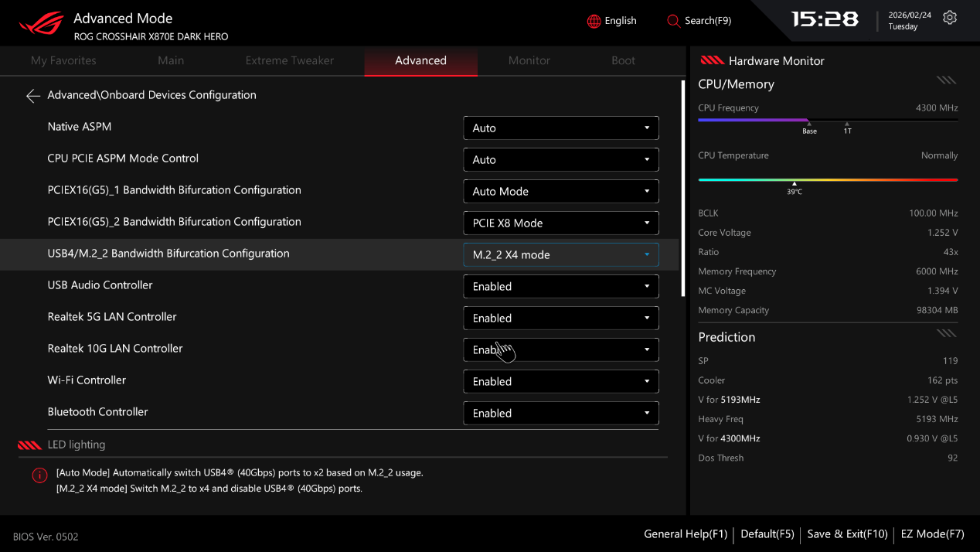This screenshot has width=980, height=552.
Task: Click the CPU Temperature color gradient bar
Action: coord(827,179)
